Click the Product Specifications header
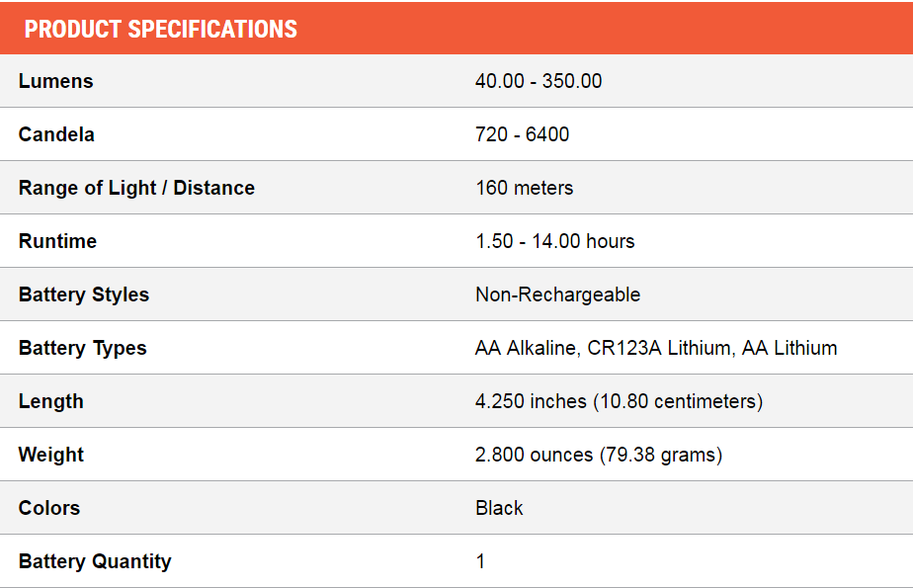Viewport: 913px width, 588px height. tap(160, 29)
